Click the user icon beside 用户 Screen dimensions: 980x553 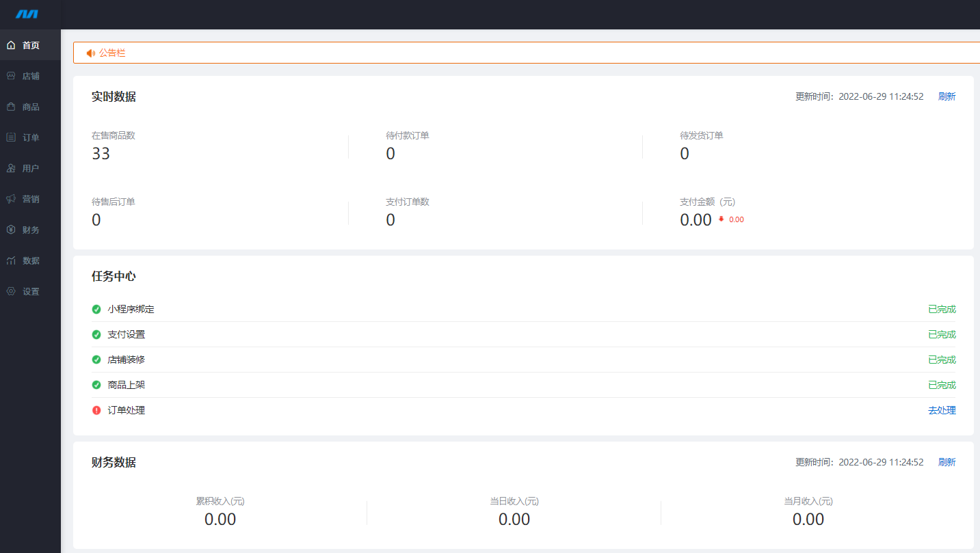point(11,168)
